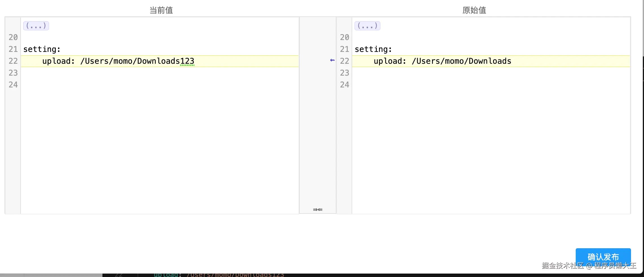Expand collapsed lines in the 当前值 pane

(36, 26)
